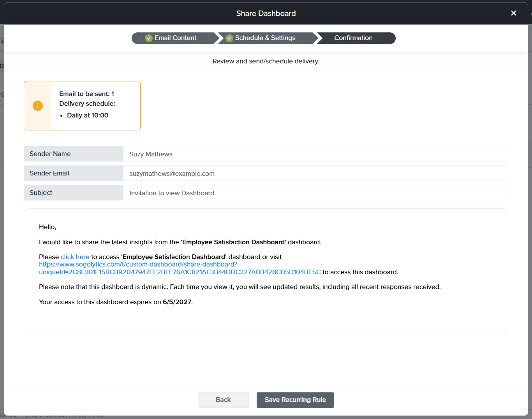
Task: Click the 'Review and send/schedule delivery' heading
Action: pos(266,61)
